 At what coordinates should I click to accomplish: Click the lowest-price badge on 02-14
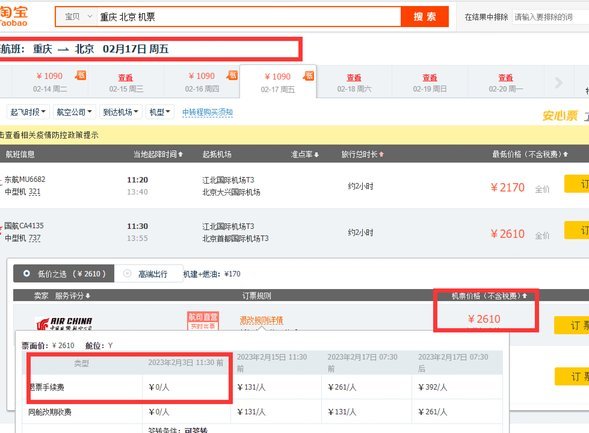point(81,75)
